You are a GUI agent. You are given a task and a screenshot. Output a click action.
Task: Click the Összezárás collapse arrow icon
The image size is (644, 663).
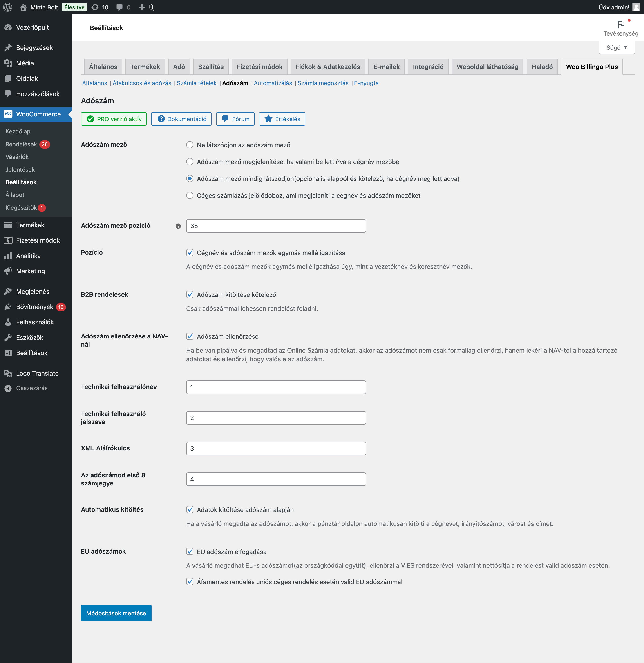[8, 388]
